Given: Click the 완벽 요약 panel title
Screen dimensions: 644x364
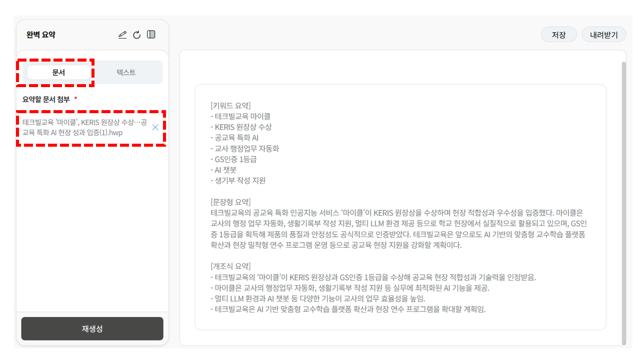Looking at the screenshot, I should [41, 35].
